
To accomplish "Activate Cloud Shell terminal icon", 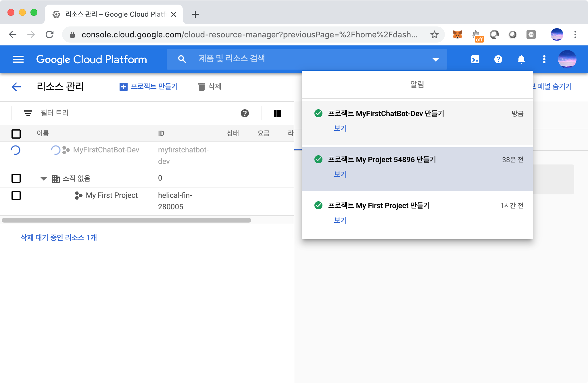I will tap(475, 60).
